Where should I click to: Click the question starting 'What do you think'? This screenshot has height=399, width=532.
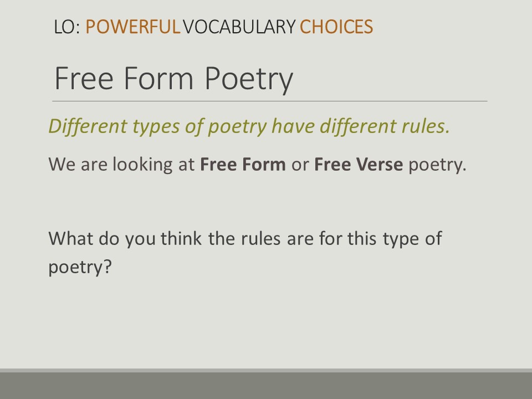245,253
